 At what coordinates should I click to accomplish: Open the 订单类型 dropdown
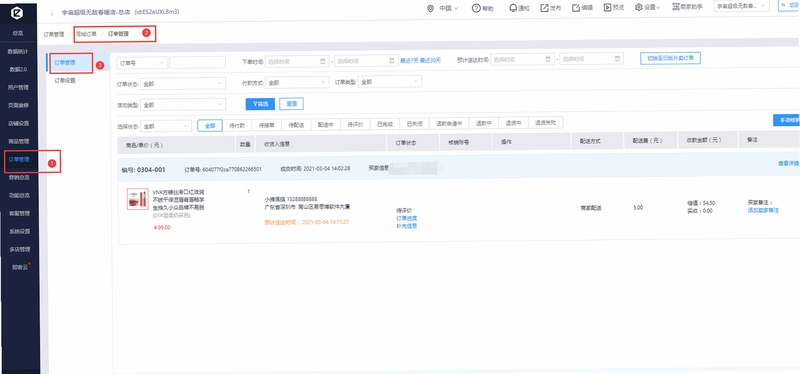point(390,82)
